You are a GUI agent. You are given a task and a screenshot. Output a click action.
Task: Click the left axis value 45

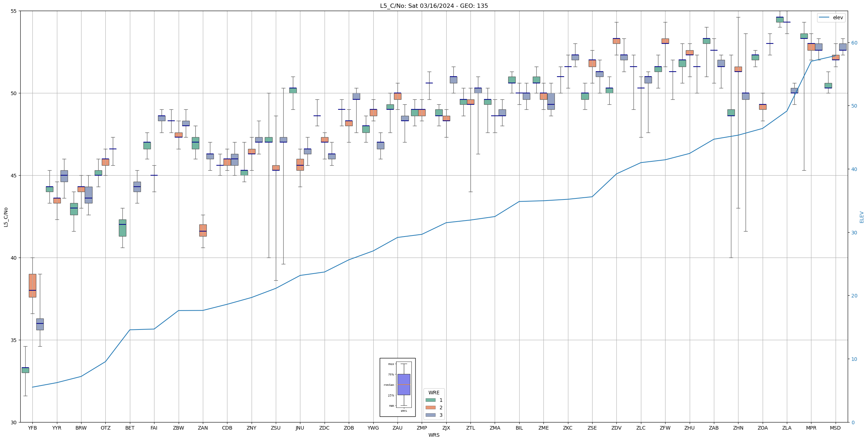pos(14,176)
